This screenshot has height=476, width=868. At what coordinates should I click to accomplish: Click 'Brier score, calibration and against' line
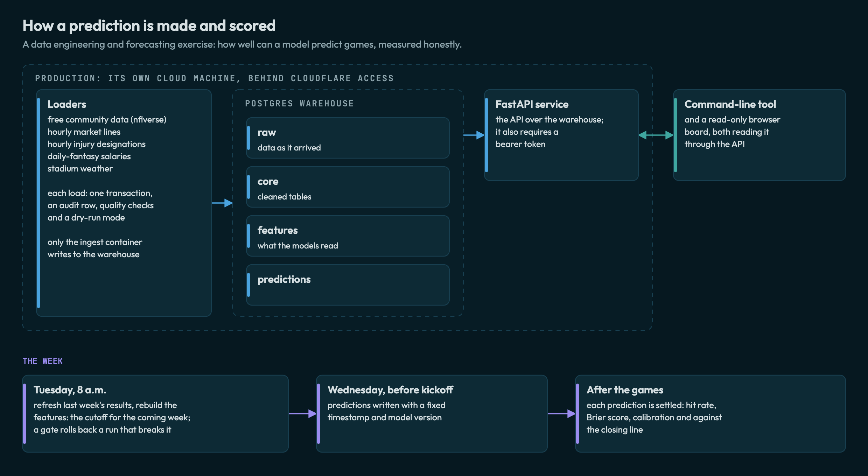(654, 418)
